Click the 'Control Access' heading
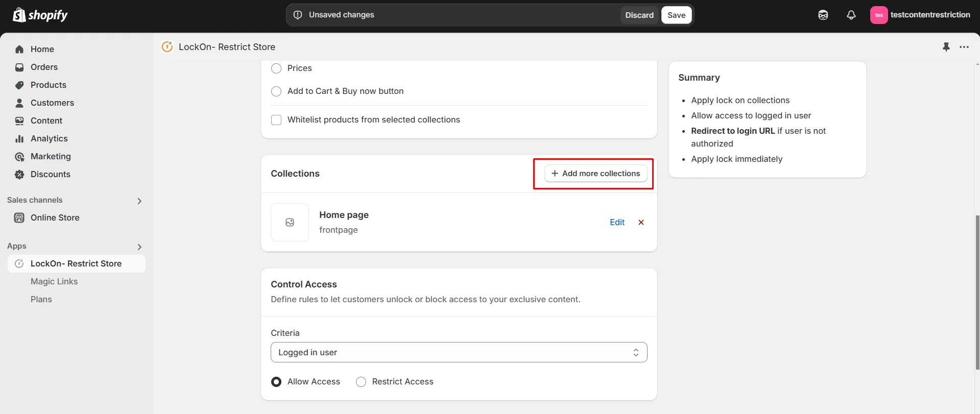This screenshot has width=980, height=414. click(304, 284)
